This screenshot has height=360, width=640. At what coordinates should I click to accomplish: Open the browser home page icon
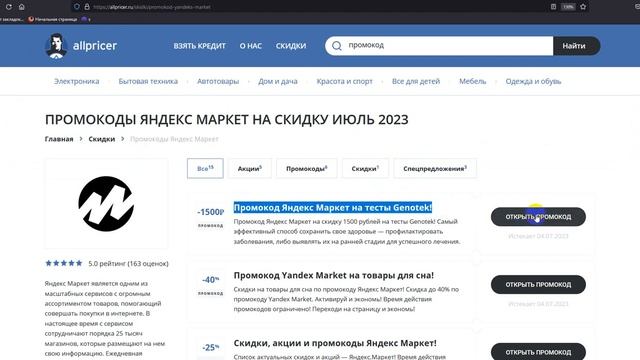coord(22,7)
